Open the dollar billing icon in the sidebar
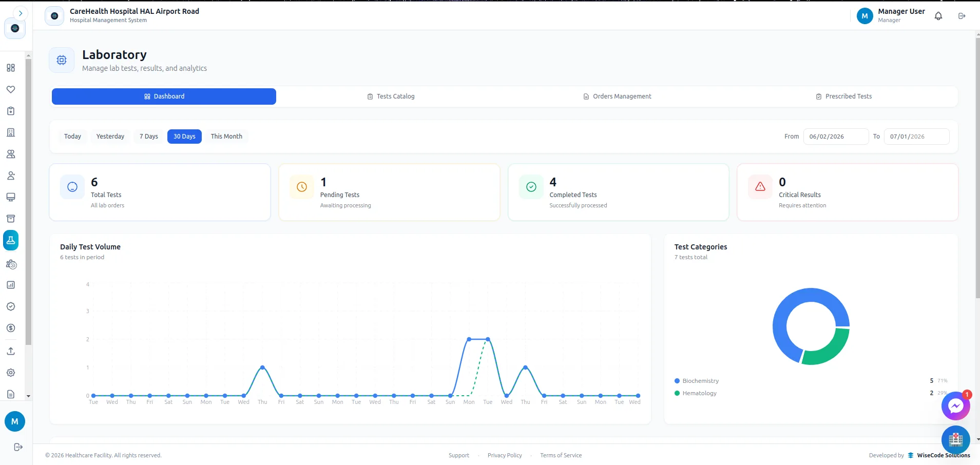The width and height of the screenshot is (980, 465). [11, 328]
